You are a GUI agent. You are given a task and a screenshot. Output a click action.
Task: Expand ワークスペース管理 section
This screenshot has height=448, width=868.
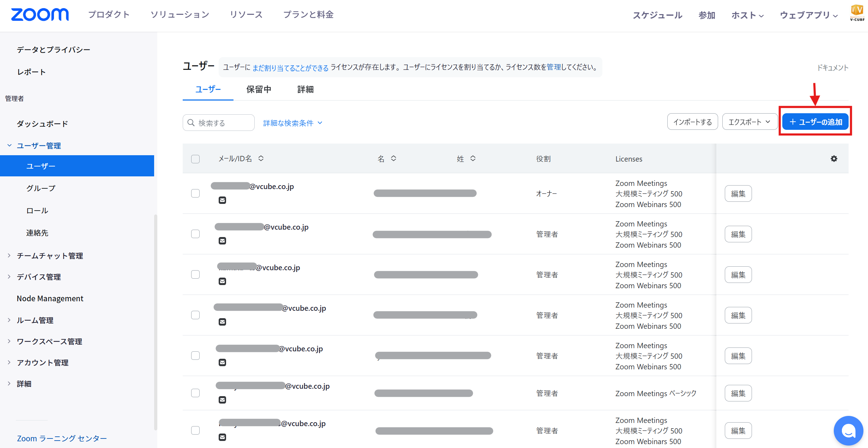tap(10, 341)
